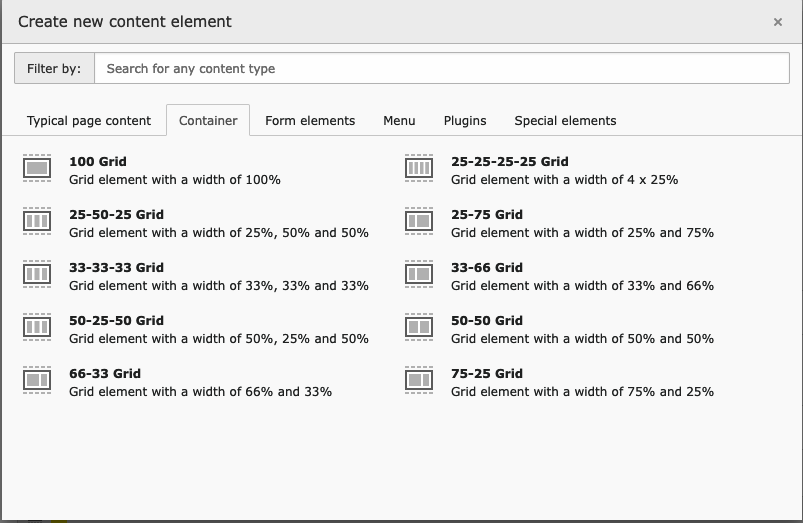Close the Create new content element dialog

[778, 22]
